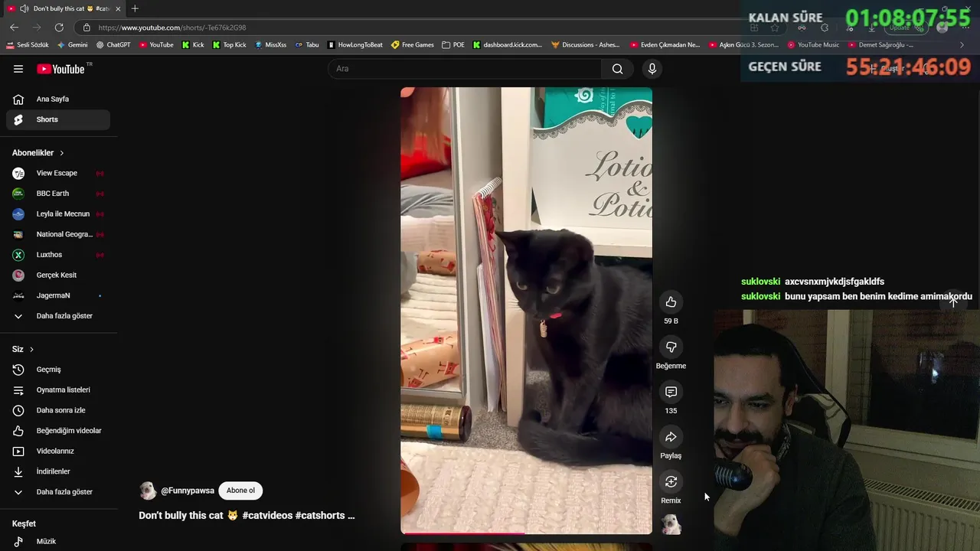This screenshot has width=980, height=551.
Task: Expand Daha fazla göster under İndirilenler
Action: [58, 492]
